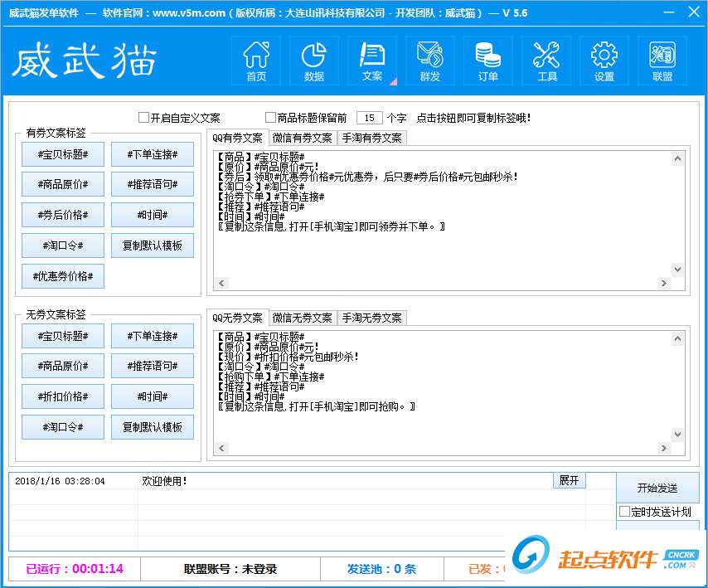This screenshot has width=708, height=588.
Task: Click right arrow of 有券 text area scrollbar
Action: point(664,283)
